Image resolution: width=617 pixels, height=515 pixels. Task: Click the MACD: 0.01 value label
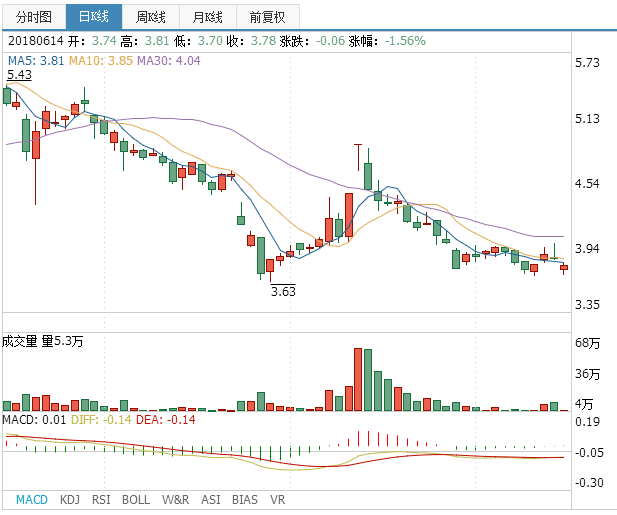pos(34,420)
